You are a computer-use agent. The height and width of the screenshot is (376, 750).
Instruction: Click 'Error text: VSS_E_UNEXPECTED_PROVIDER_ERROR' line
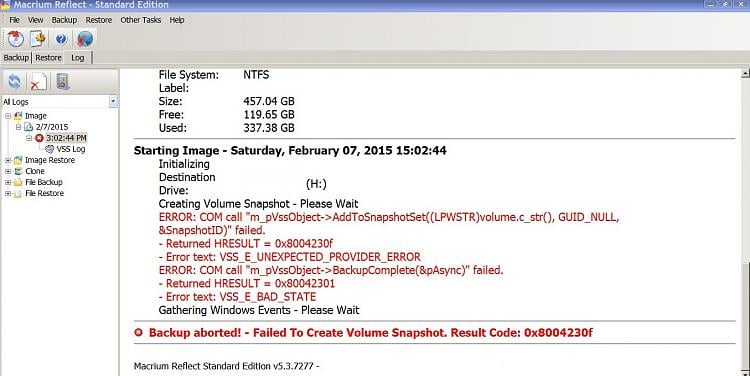[289, 257]
